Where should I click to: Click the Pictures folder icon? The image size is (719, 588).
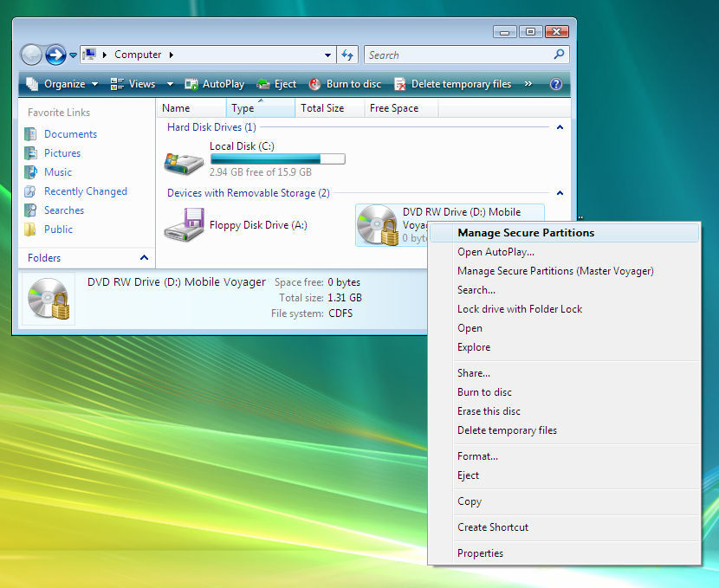(30, 153)
